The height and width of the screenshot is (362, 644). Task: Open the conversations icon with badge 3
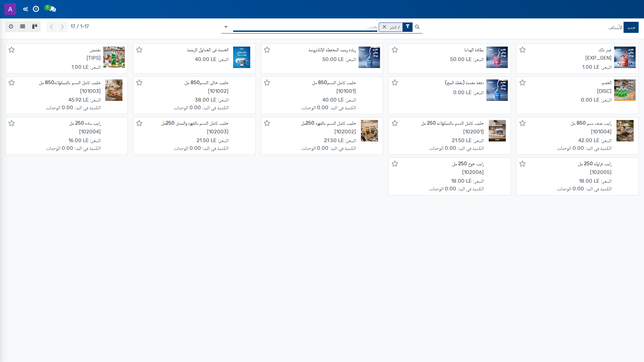(50, 9)
